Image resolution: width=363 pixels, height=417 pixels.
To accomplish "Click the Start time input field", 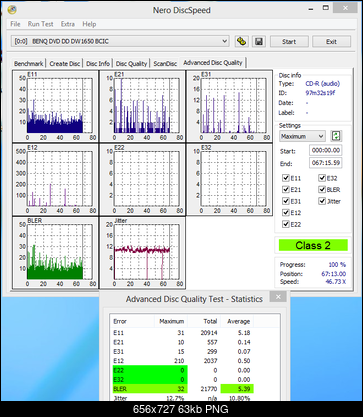I will pos(325,150).
